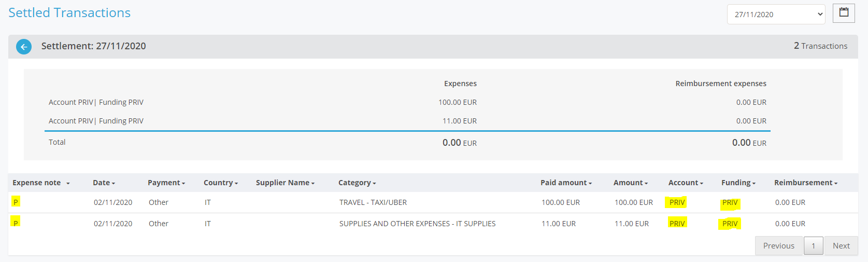Select page 1 in pagination
Image resolution: width=868 pixels, height=262 pixels.
(813, 246)
